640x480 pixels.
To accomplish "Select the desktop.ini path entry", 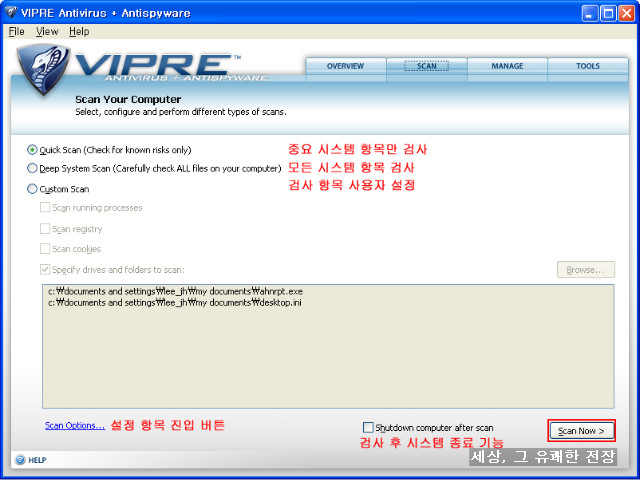I will pyautogui.click(x=175, y=303).
